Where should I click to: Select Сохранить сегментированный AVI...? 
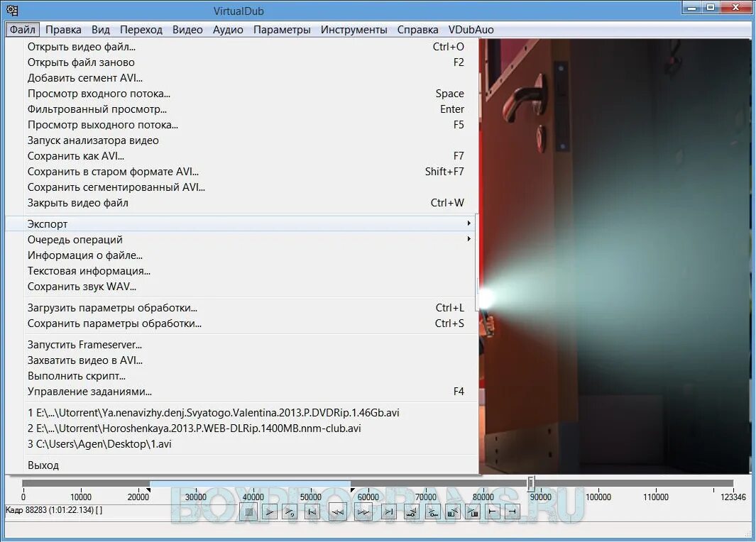tap(240, 187)
